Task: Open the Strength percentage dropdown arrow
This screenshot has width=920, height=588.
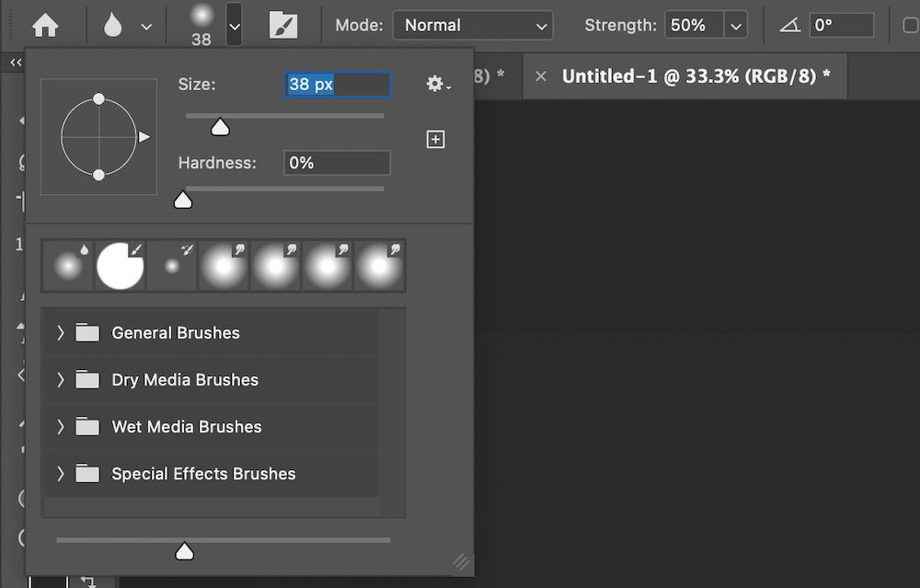Action: click(735, 26)
